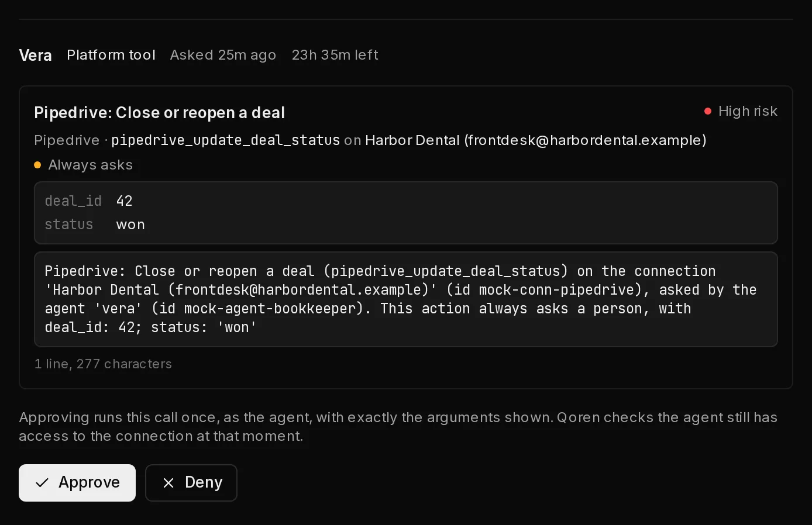The height and width of the screenshot is (525, 812).
Task: Select the status value won
Action: pos(130,225)
